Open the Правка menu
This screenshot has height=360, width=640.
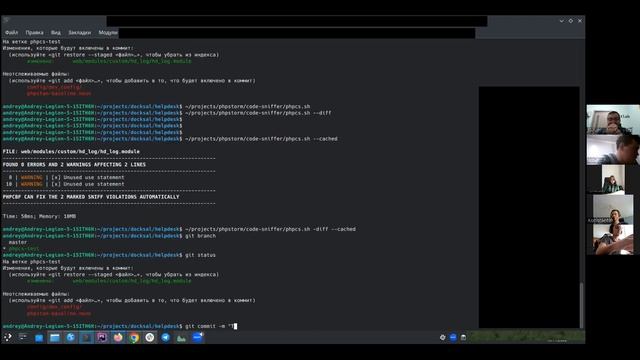(x=34, y=33)
